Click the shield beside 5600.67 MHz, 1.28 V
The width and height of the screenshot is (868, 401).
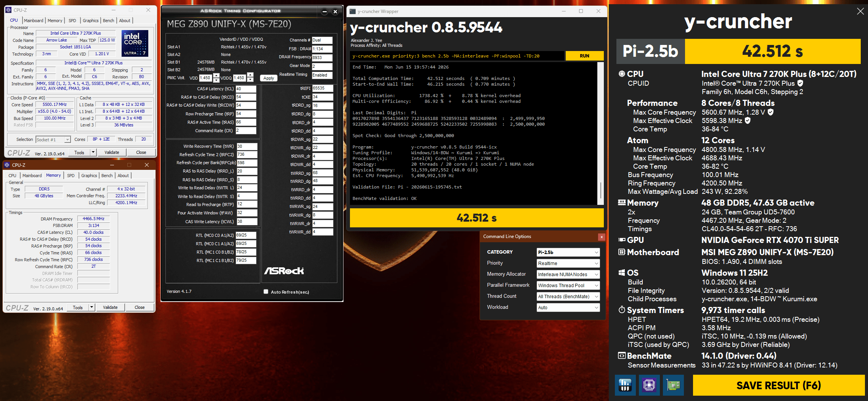coord(770,112)
